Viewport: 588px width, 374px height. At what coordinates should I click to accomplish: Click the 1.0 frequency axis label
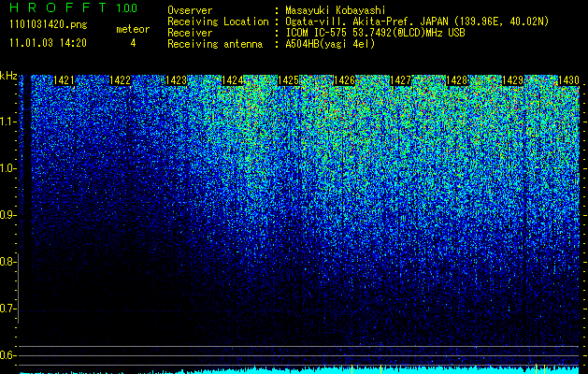7,168
